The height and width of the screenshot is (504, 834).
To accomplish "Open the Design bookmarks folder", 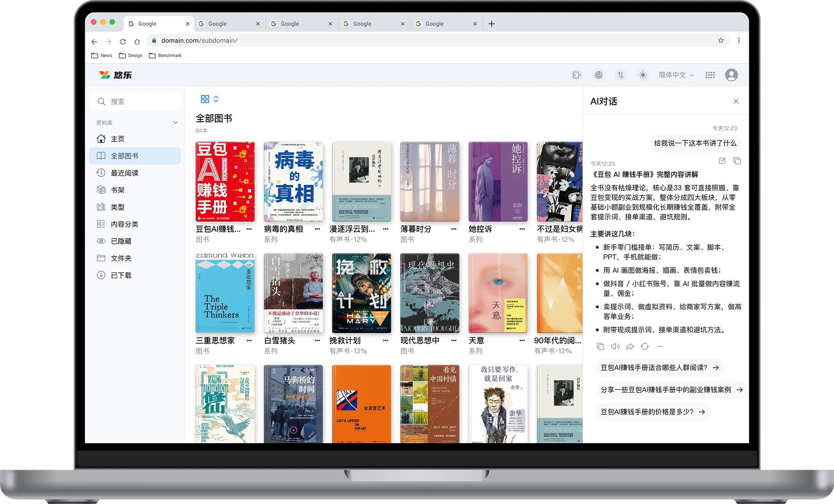I will (131, 56).
